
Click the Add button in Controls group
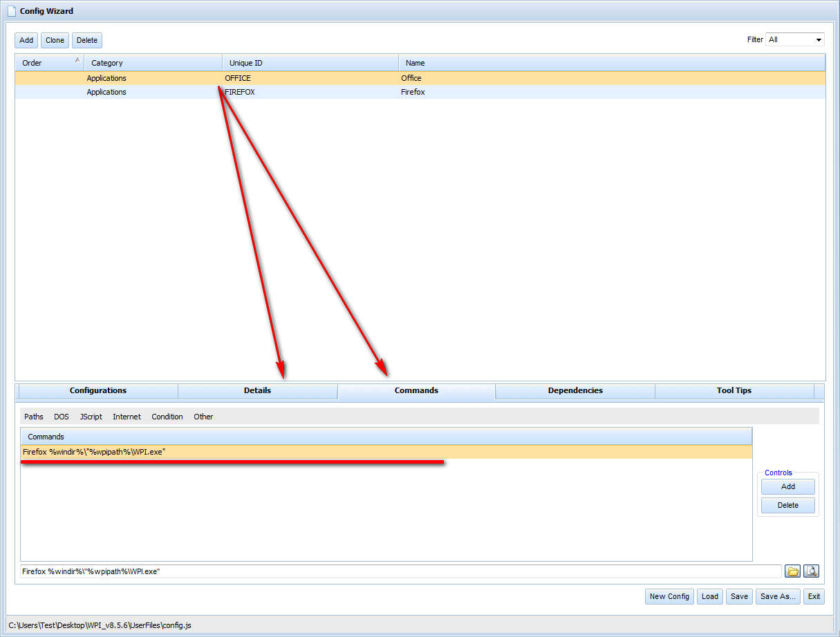pos(787,486)
